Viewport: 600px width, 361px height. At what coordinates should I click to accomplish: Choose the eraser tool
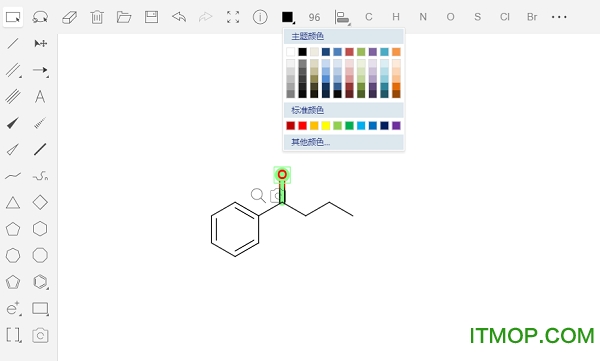[69, 17]
